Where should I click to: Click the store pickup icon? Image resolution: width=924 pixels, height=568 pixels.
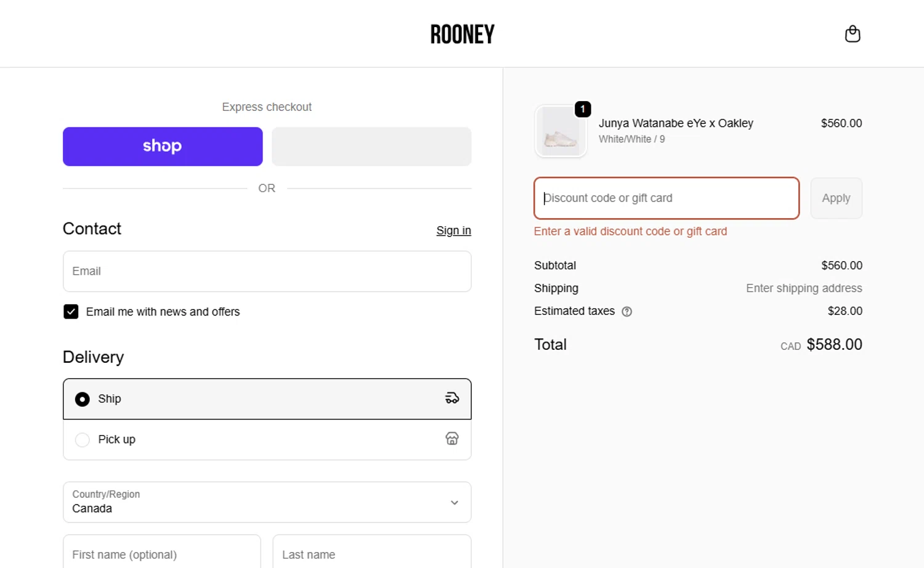pos(452,439)
